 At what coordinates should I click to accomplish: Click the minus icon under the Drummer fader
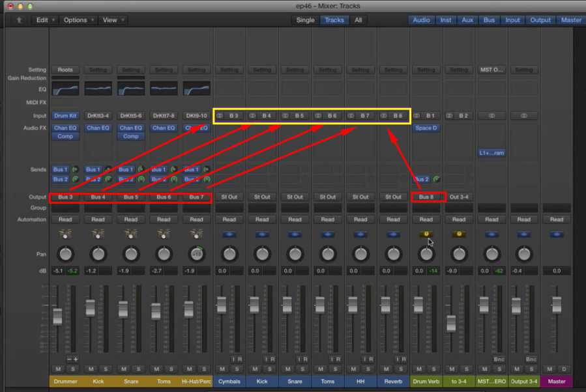69,359
